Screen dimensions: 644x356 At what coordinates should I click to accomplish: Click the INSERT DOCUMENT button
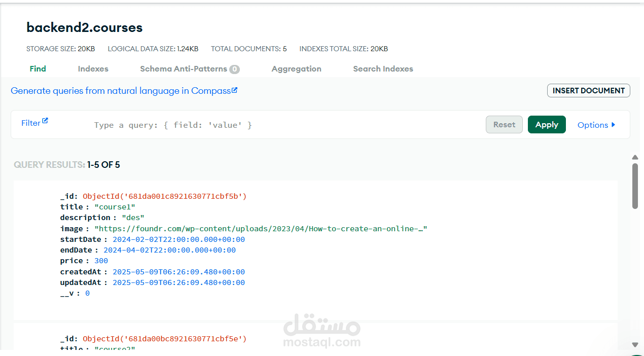click(588, 91)
